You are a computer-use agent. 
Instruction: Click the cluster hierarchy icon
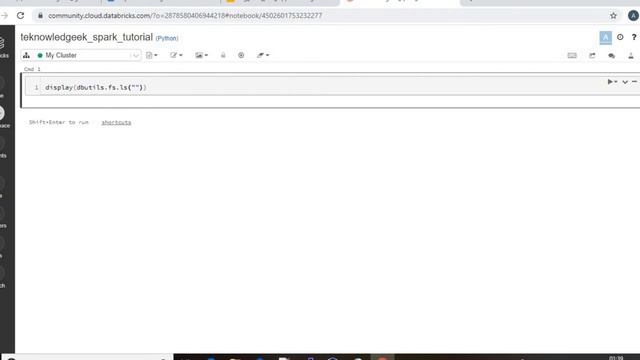pos(27,55)
